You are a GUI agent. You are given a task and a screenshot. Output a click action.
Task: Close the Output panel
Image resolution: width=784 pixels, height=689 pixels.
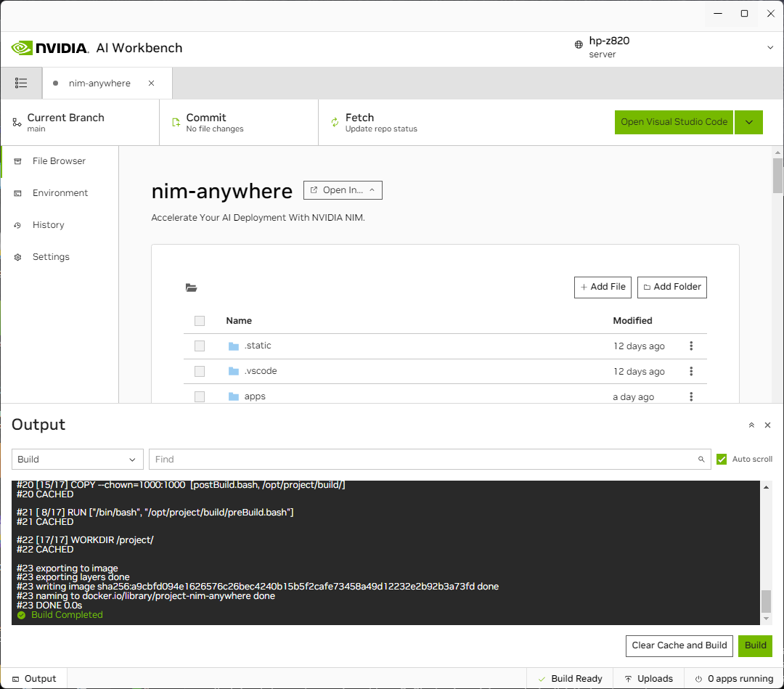click(x=767, y=425)
